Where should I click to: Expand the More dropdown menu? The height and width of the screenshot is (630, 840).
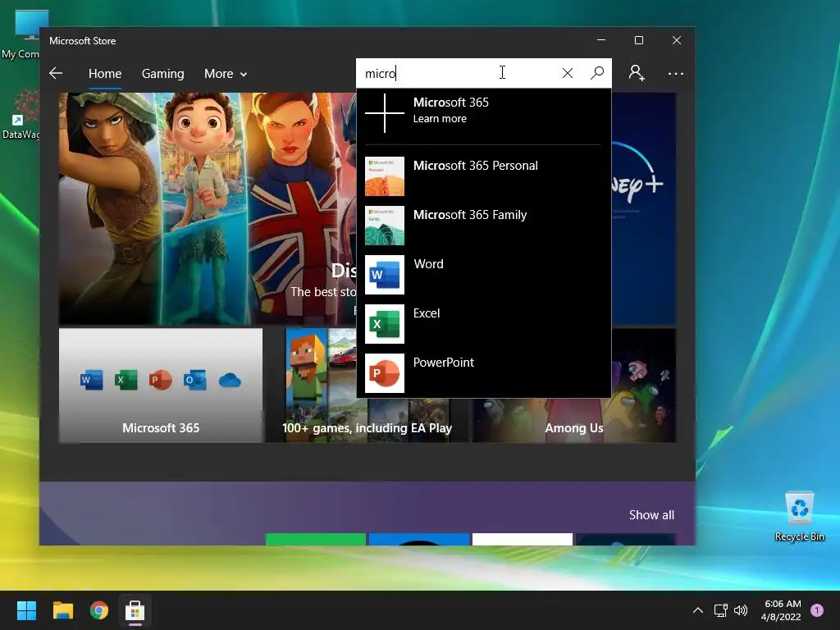pyautogui.click(x=226, y=74)
